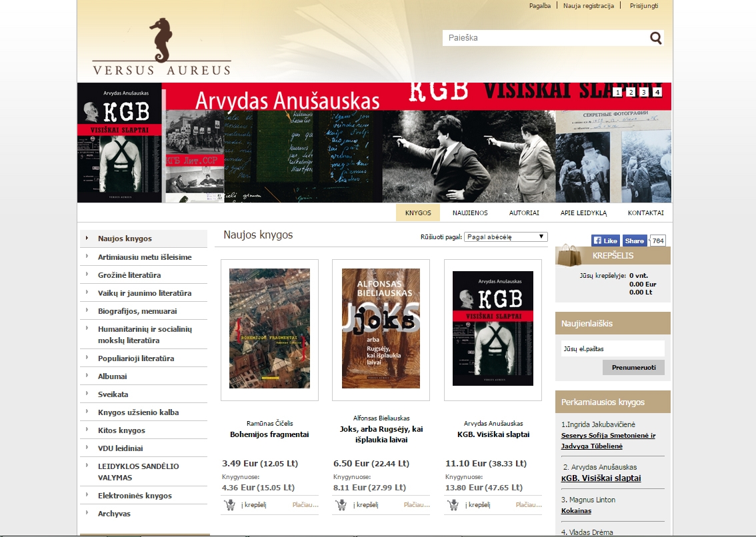Click the price 11.10 Eur (38.33 Lt)
The height and width of the screenshot is (537, 756).
pos(485,464)
